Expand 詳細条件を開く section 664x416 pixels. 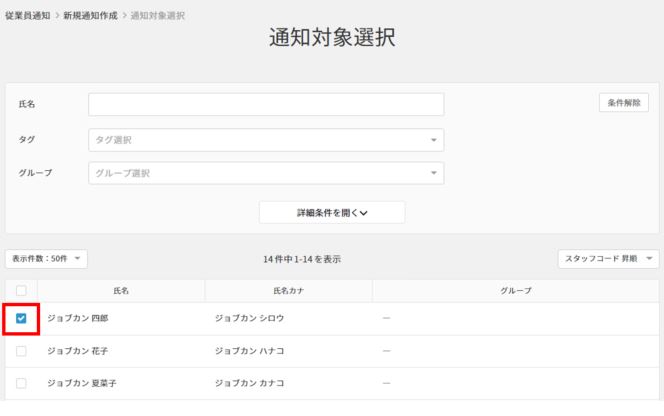click(332, 212)
